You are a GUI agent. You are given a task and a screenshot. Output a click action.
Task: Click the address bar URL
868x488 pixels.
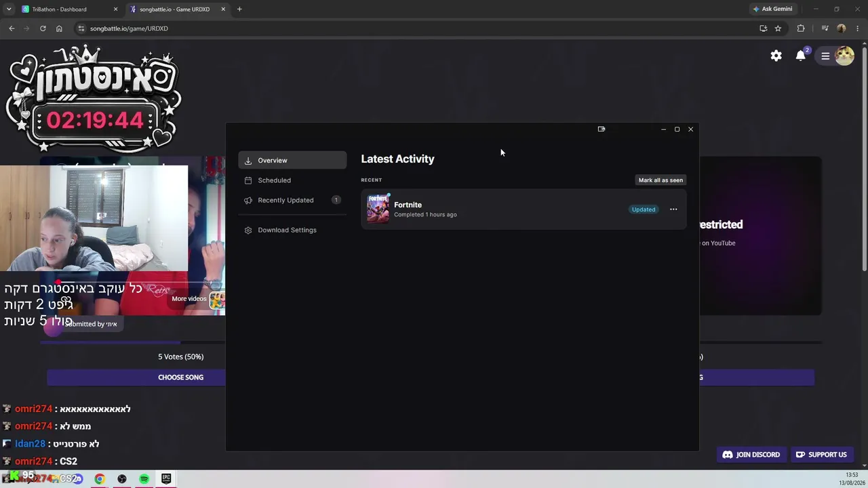coord(129,28)
